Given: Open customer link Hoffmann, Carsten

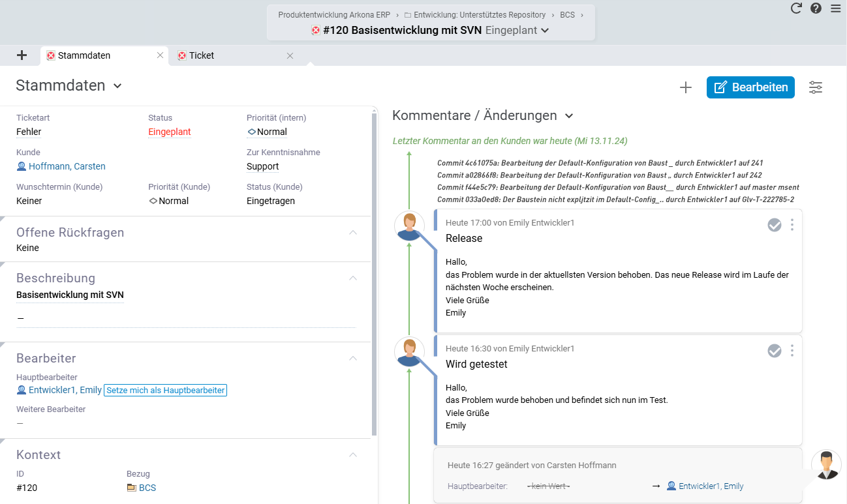Looking at the screenshot, I should pyautogui.click(x=67, y=166).
